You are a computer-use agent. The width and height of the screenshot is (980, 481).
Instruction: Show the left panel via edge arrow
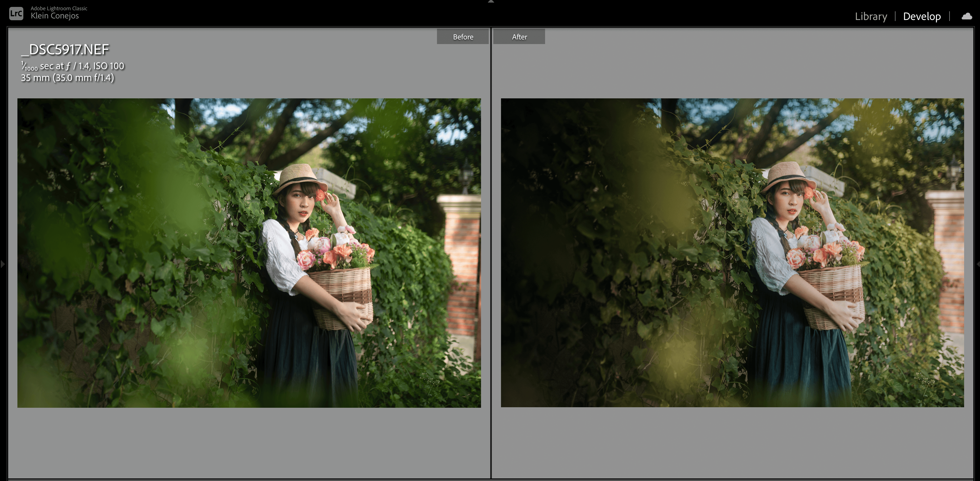(2, 264)
